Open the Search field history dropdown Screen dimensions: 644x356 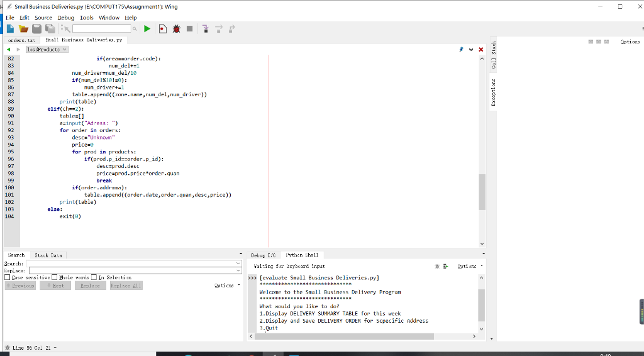238,263
